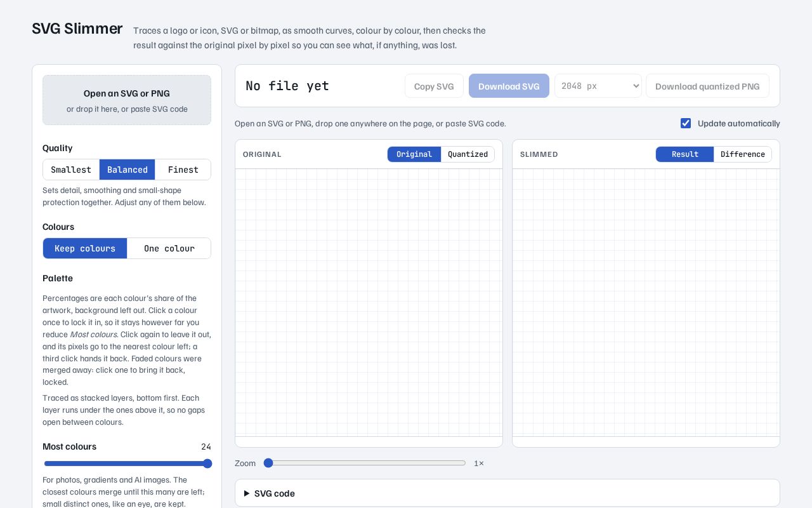
Task: Click the zoom value "1×"
Action: click(x=479, y=464)
